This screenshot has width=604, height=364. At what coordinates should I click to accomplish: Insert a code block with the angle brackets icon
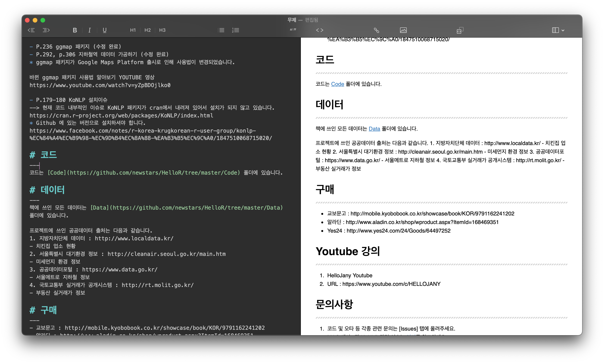pyautogui.click(x=320, y=30)
